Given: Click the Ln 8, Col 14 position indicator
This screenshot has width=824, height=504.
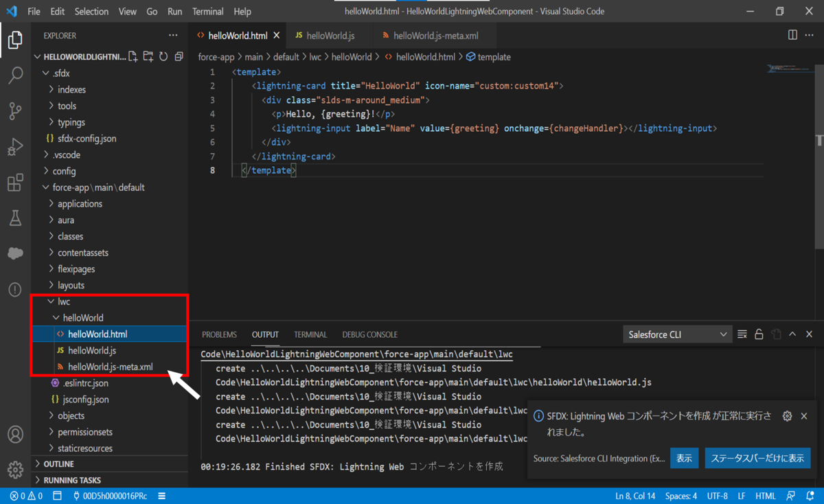Looking at the screenshot, I should click(x=636, y=496).
